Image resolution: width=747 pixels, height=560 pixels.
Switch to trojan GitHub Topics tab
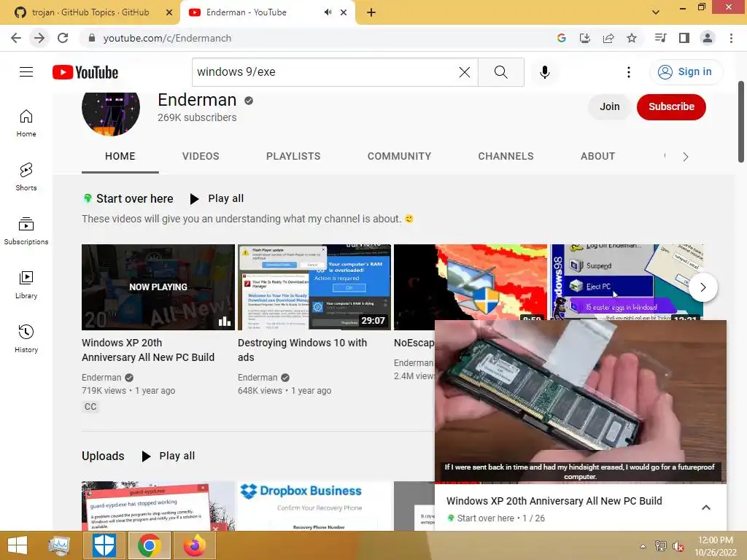[90, 12]
